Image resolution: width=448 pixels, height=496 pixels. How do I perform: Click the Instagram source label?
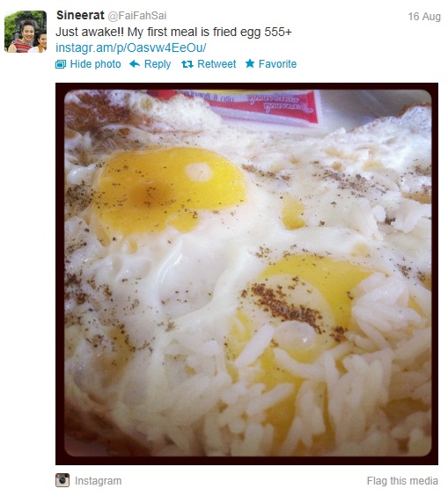(99, 481)
